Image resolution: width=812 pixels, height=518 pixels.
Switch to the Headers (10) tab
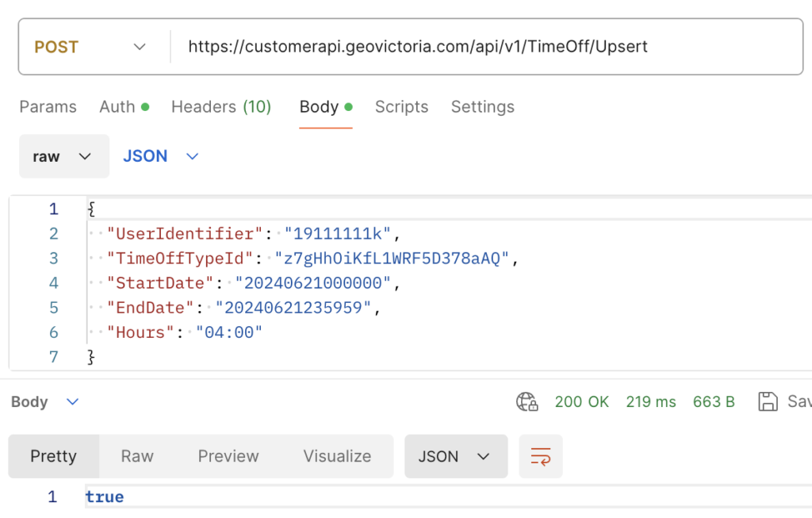coord(221,107)
